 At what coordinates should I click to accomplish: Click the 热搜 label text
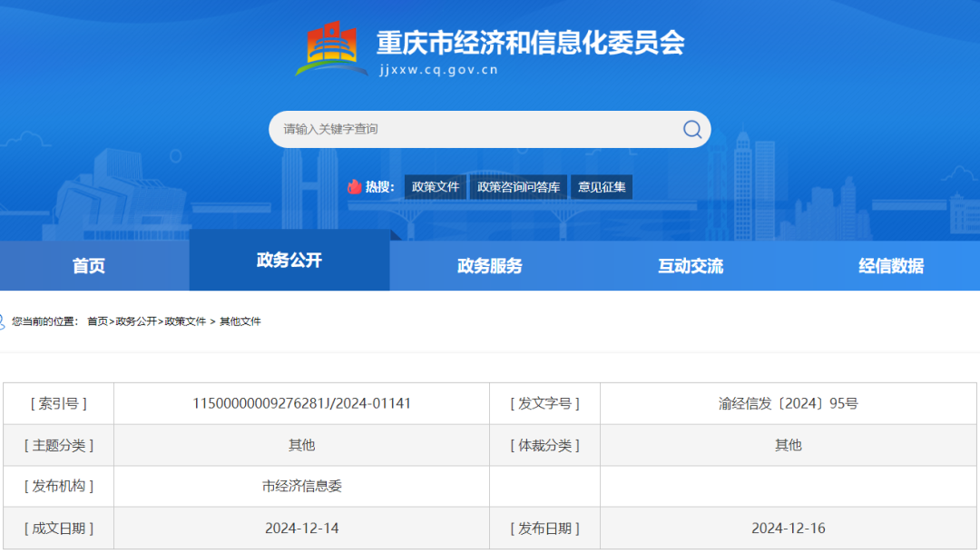pyautogui.click(x=379, y=187)
